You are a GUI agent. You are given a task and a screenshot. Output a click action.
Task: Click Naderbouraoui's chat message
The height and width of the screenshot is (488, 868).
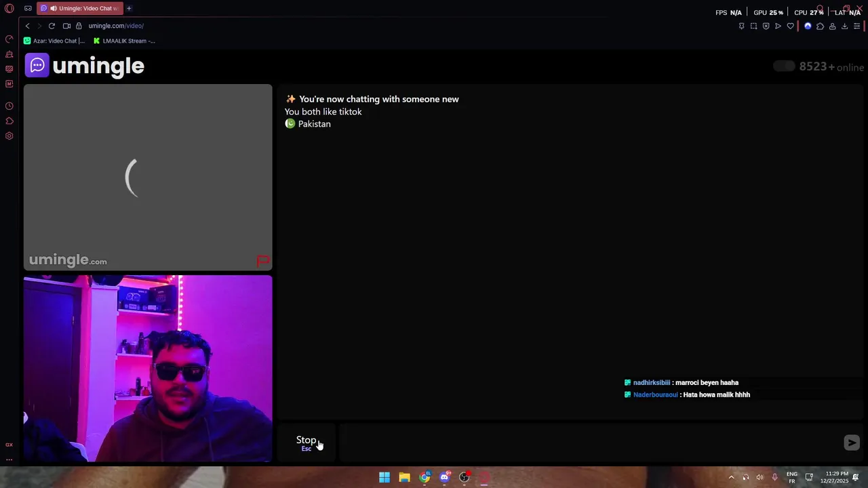(687, 394)
